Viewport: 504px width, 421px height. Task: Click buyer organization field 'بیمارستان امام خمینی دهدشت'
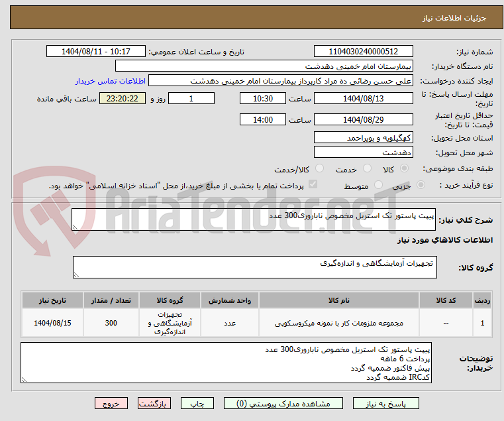264,66
